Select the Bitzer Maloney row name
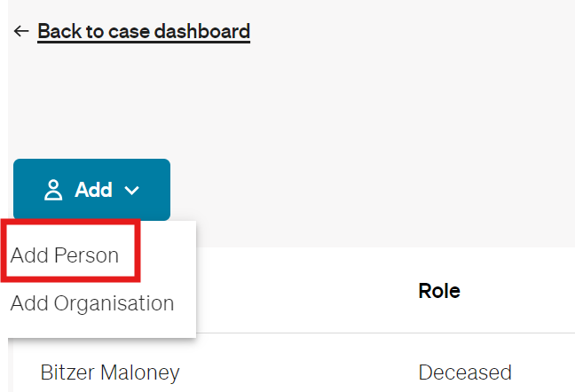 pyautogui.click(x=110, y=372)
